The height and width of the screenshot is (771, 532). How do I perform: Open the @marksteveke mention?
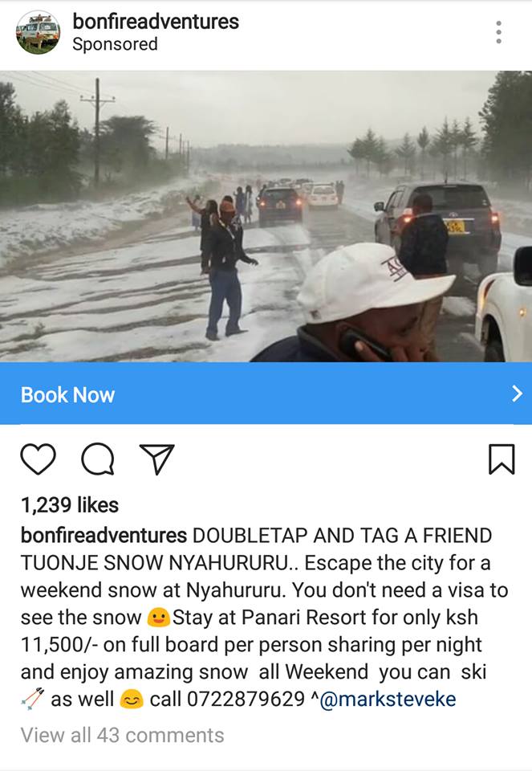[388, 700]
